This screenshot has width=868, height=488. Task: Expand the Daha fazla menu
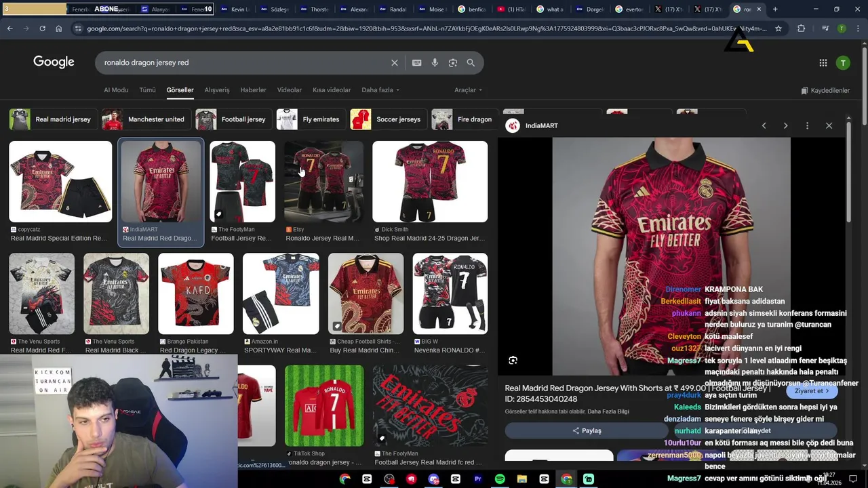pyautogui.click(x=380, y=90)
